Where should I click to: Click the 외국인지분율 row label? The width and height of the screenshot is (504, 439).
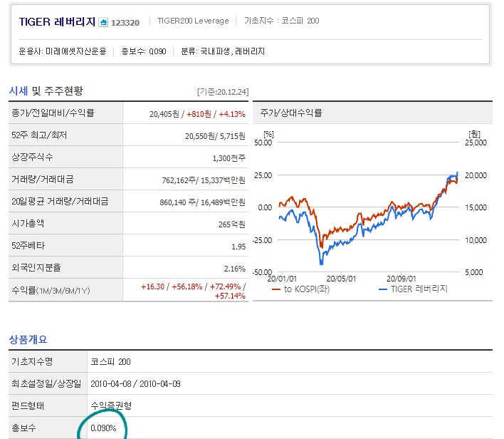(x=36, y=267)
